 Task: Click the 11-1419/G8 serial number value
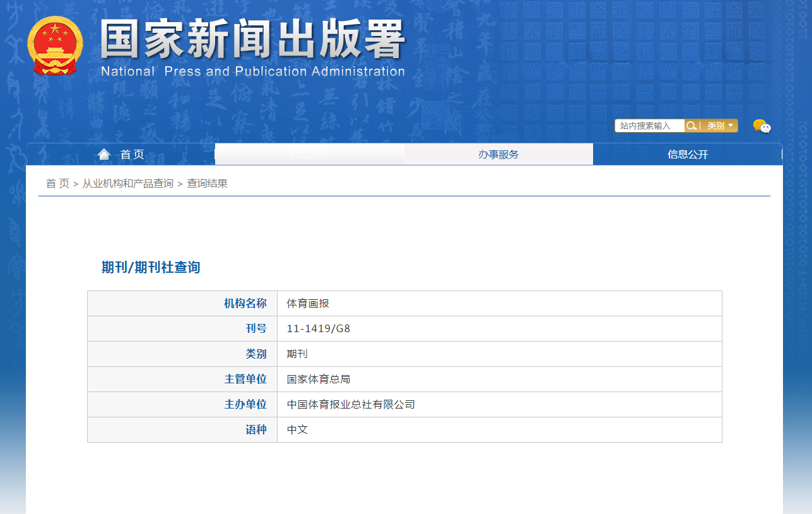click(x=318, y=329)
